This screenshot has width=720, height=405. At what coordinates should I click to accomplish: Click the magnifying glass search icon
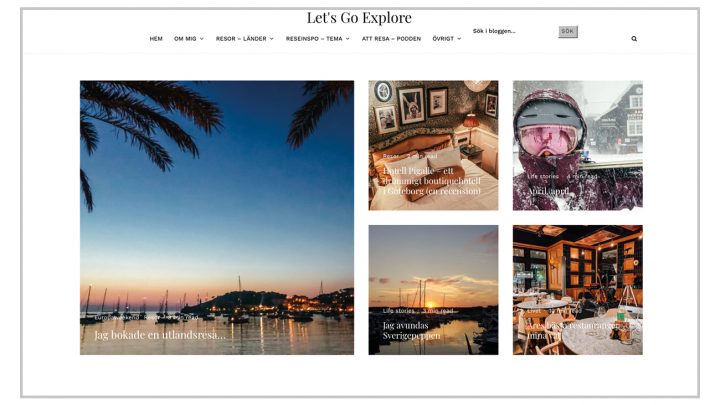pyautogui.click(x=634, y=39)
